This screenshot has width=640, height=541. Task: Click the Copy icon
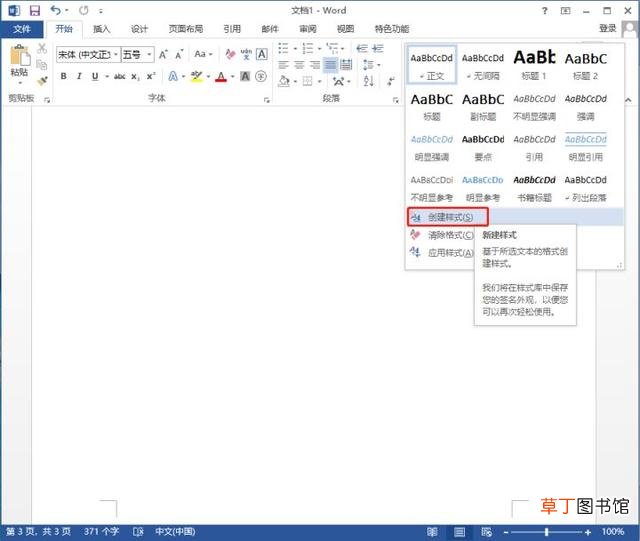pyautogui.click(x=42, y=65)
